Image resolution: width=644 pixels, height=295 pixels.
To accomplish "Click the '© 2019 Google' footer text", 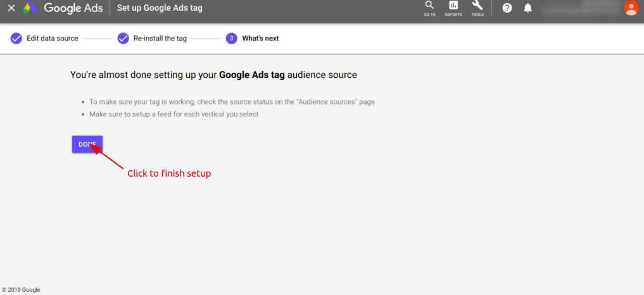I will [x=21, y=290].
